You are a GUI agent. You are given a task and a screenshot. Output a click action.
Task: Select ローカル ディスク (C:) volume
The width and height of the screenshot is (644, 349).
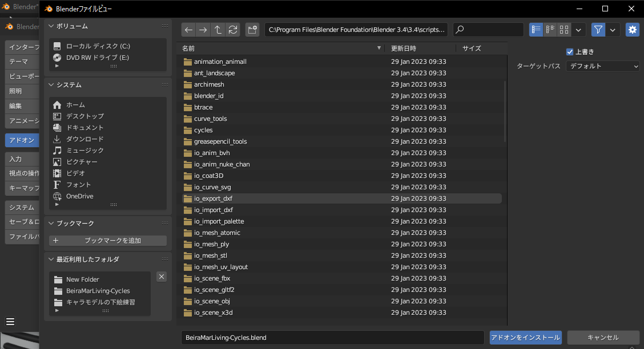coord(108,46)
